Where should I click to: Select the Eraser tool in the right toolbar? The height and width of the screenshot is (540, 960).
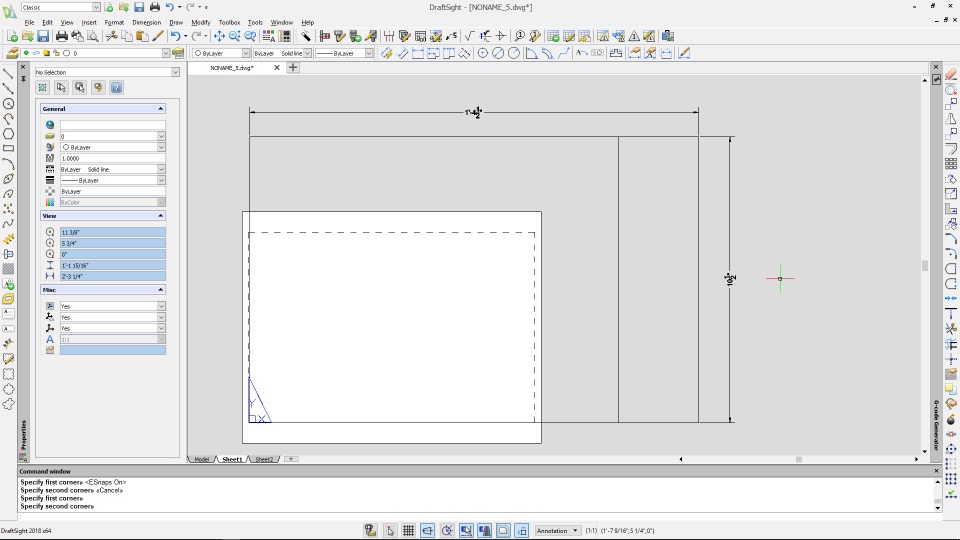[x=951, y=75]
